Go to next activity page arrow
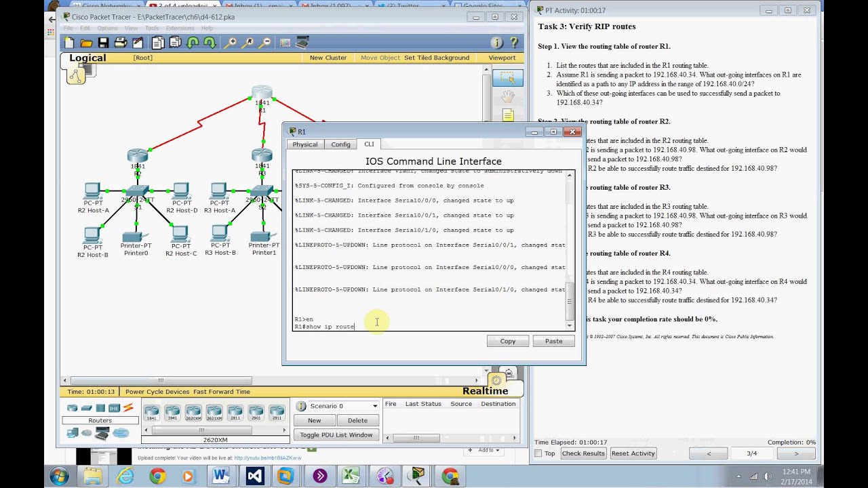This screenshot has height=488, width=868. pos(796,453)
